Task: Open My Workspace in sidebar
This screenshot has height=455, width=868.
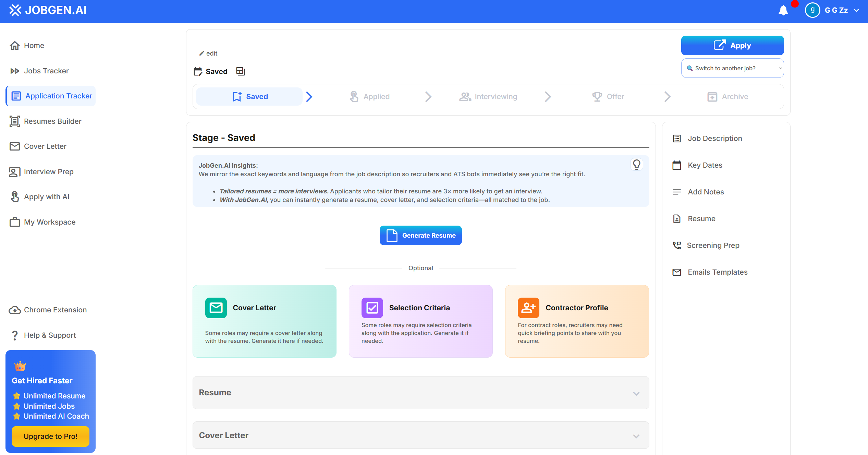Action: click(43, 222)
